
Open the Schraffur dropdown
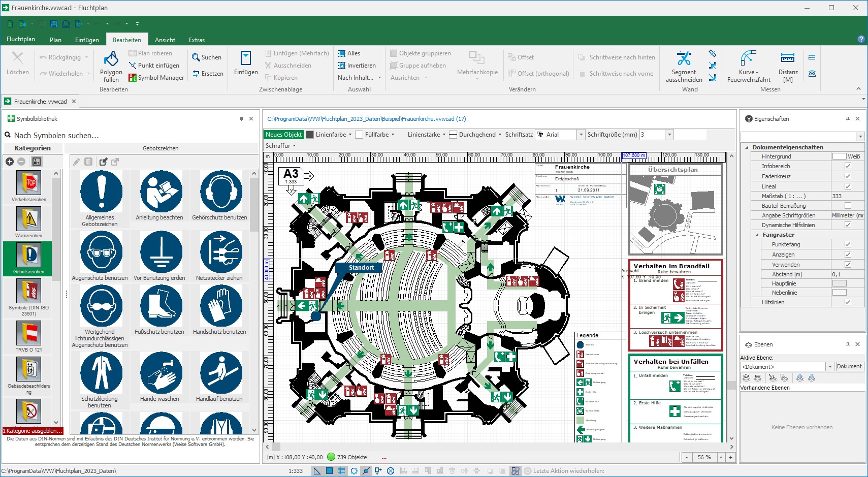pyautogui.click(x=280, y=146)
